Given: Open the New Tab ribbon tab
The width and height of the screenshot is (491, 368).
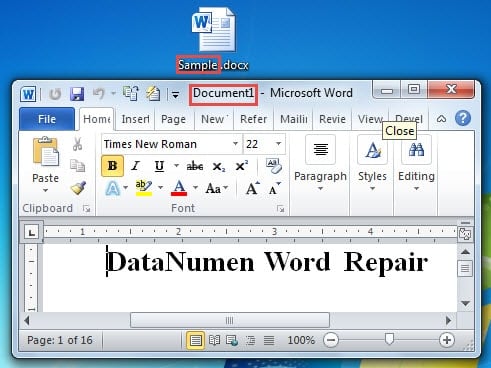Looking at the screenshot, I should pyautogui.click(x=214, y=119).
